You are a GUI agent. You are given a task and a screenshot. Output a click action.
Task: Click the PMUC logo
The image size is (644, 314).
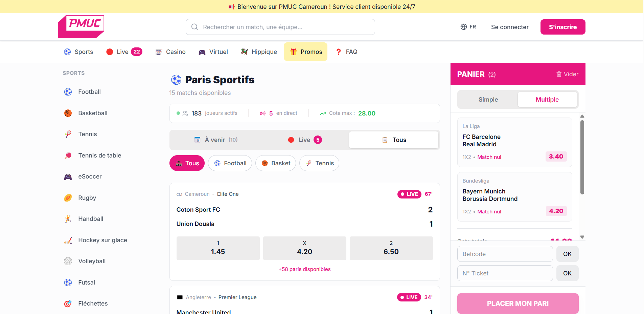pos(81,27)
